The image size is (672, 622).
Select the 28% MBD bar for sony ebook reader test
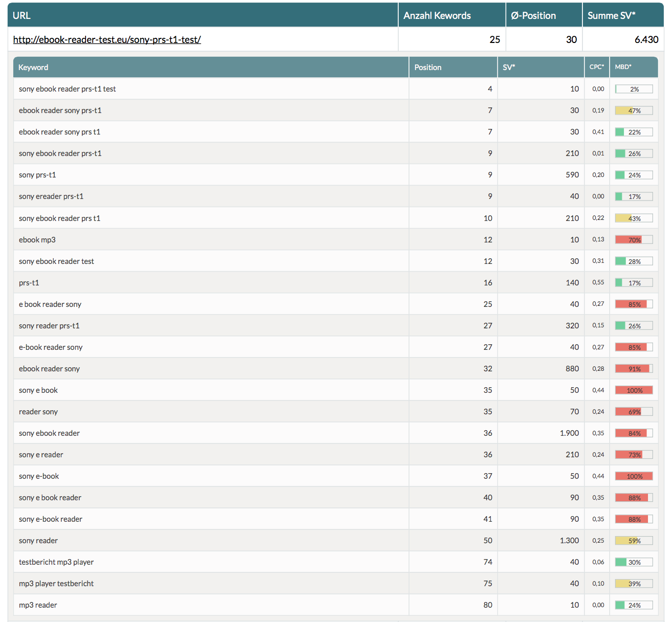(x=634, y=261)
